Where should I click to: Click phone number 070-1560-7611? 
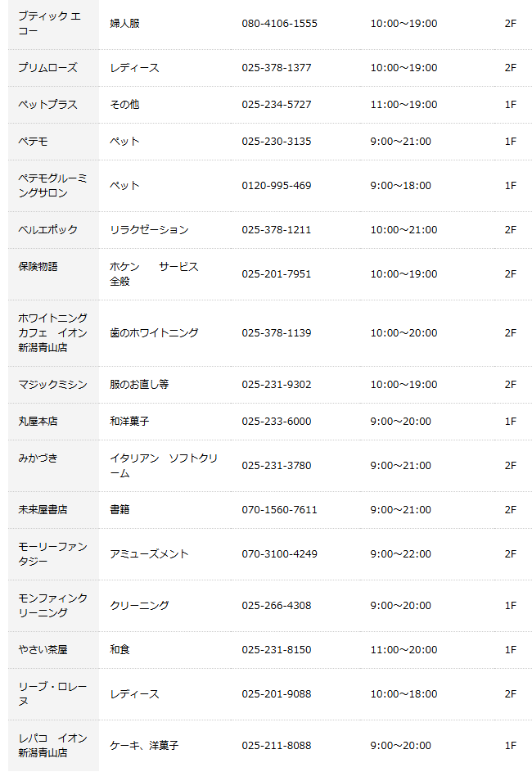coord(279,510)
